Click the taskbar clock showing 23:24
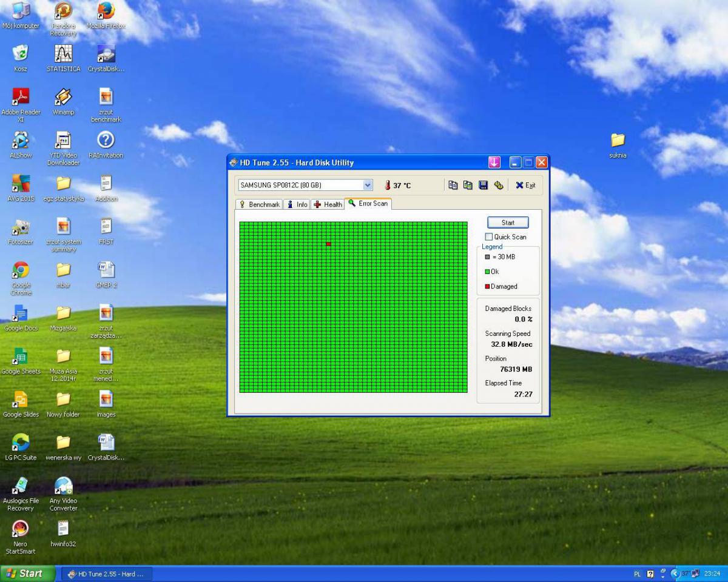728x582 pixels. coord(712,574)
